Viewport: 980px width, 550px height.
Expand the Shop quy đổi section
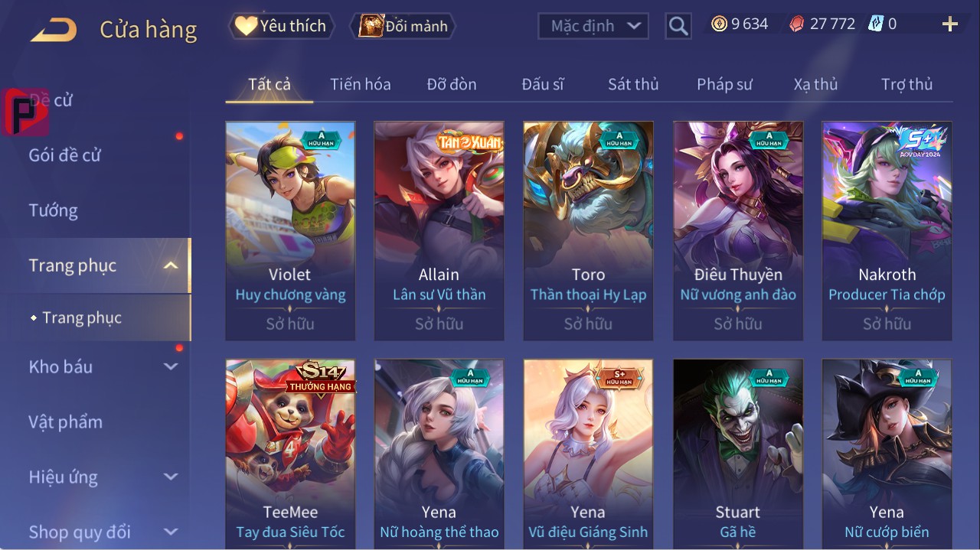171,532
